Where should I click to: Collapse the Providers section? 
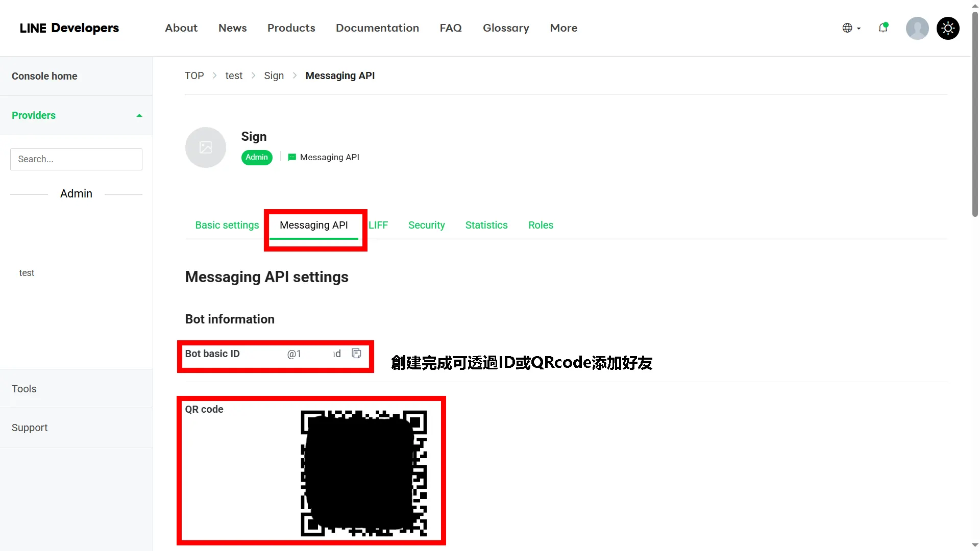point(139,115)
